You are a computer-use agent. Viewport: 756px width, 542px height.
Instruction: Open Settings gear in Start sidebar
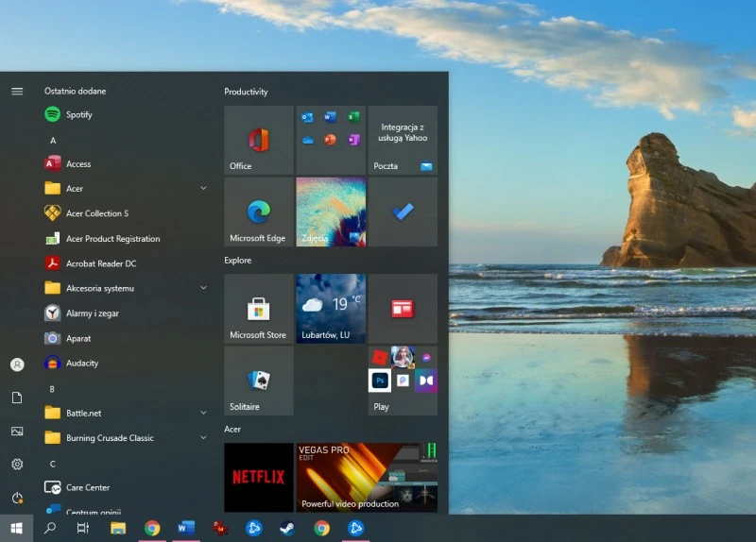pyautogui.click(x=17, y=464)
